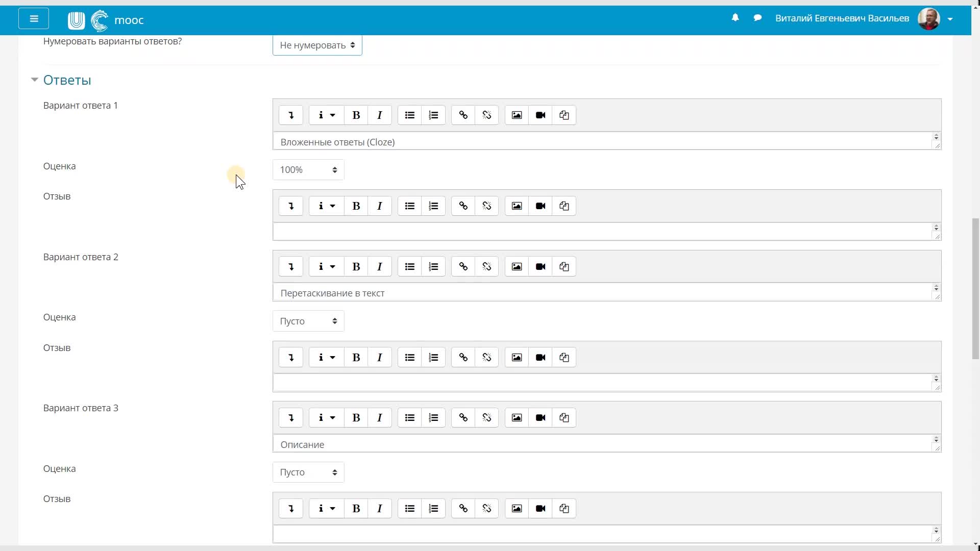This screenshot has width=980, height=551.
Task: Click Italic in Вариант ответа 2 editor
Action: [380, 267]
